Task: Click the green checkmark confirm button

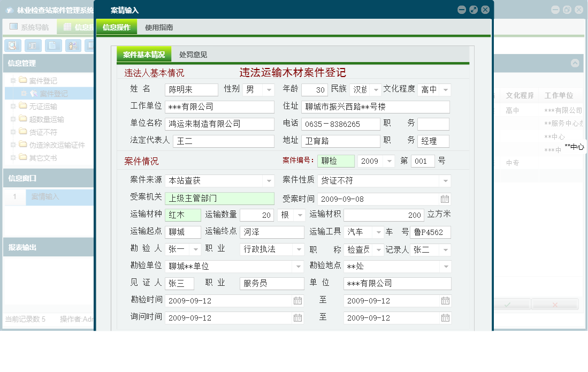Action: [507, 304]
